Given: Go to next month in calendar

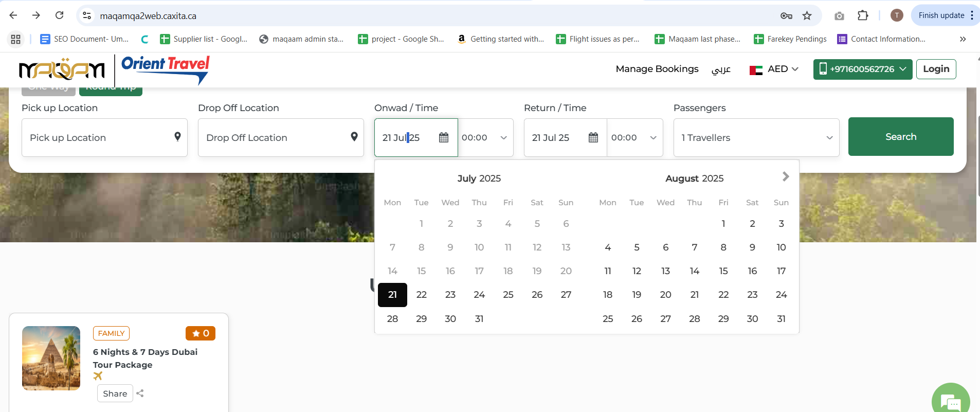Looking at the screenshot, I should pos(785,177).
